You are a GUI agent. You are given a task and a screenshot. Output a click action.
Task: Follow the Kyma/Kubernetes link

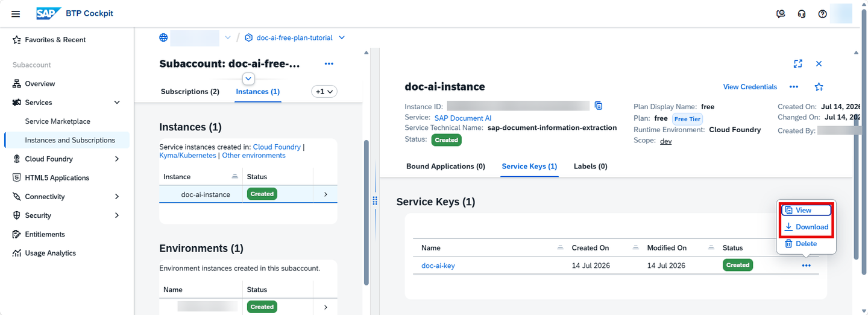coord(187,156)
